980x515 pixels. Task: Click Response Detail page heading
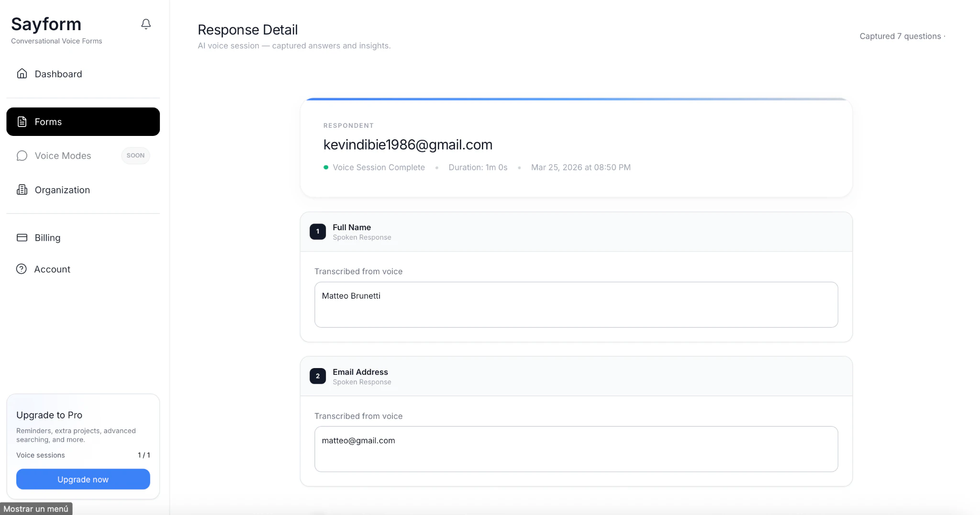click(x=248, y=30)
